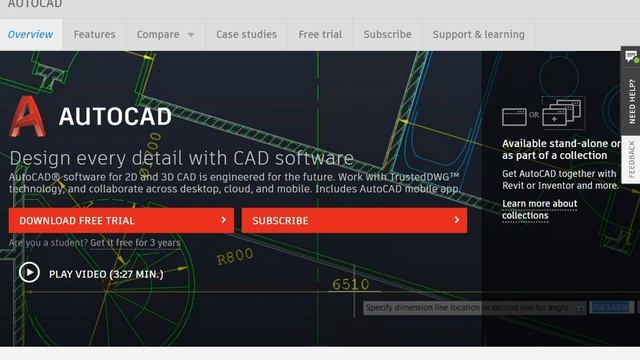
Task: Click the Download Free Trial button
Action: tap(121, 220)
